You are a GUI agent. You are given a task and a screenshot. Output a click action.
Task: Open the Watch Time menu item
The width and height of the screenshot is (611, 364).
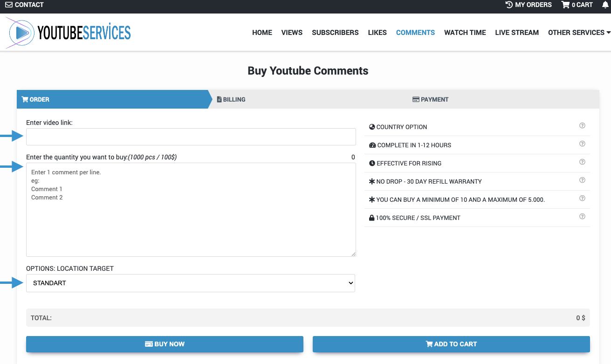465,33
